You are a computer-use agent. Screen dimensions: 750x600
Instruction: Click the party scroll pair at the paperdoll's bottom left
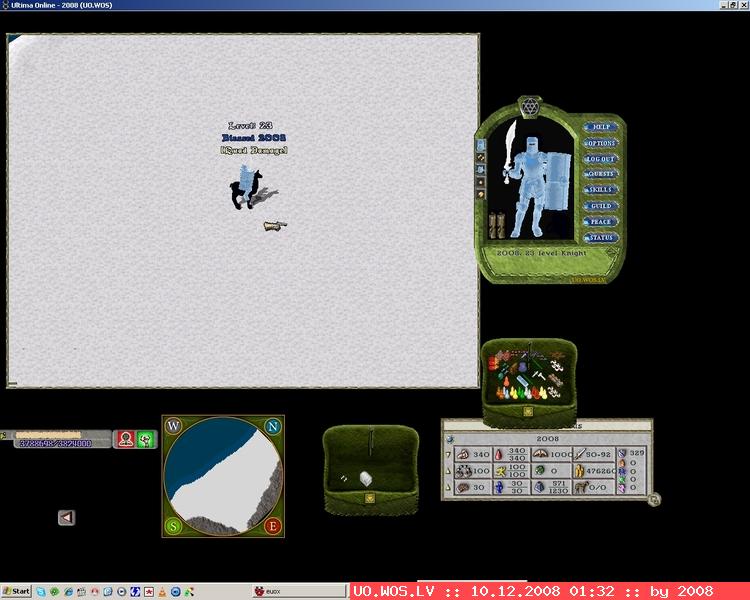(497, 226)
